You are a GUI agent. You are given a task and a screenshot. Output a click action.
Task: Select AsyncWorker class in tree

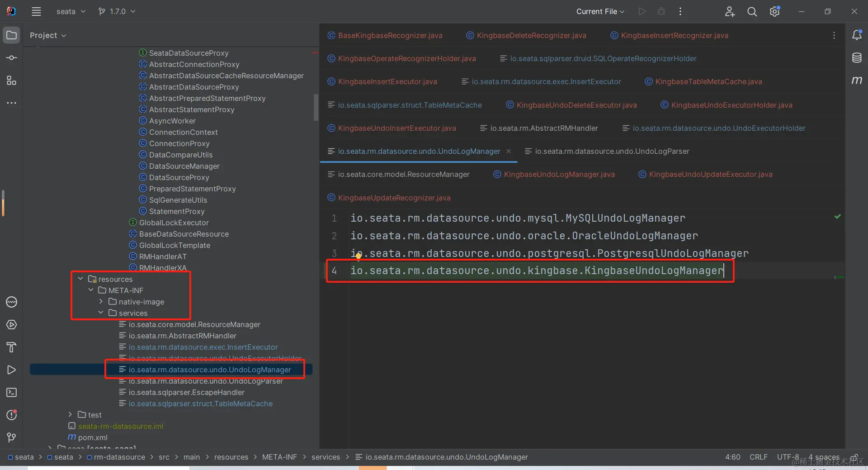click(172, 121)
